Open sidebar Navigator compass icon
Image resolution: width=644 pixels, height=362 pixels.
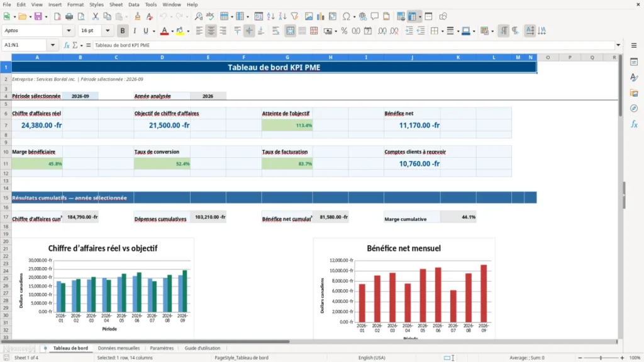tap(634, 108)
